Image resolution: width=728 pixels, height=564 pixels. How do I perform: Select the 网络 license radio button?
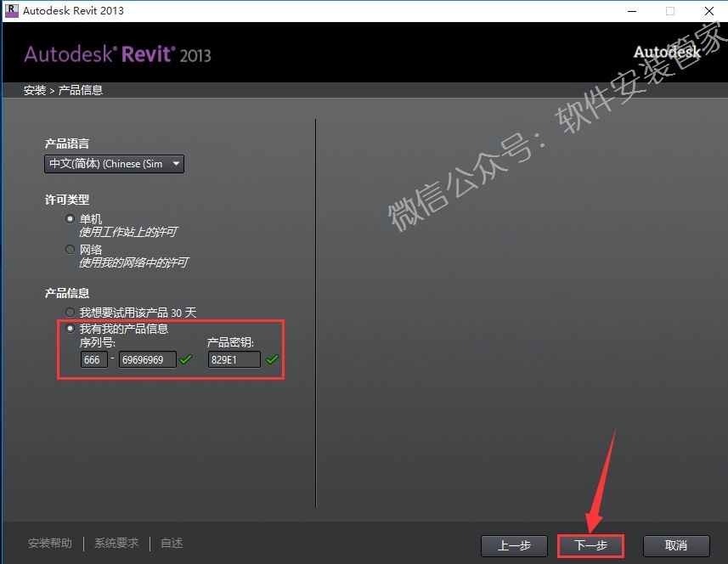[x=70, y=249]
